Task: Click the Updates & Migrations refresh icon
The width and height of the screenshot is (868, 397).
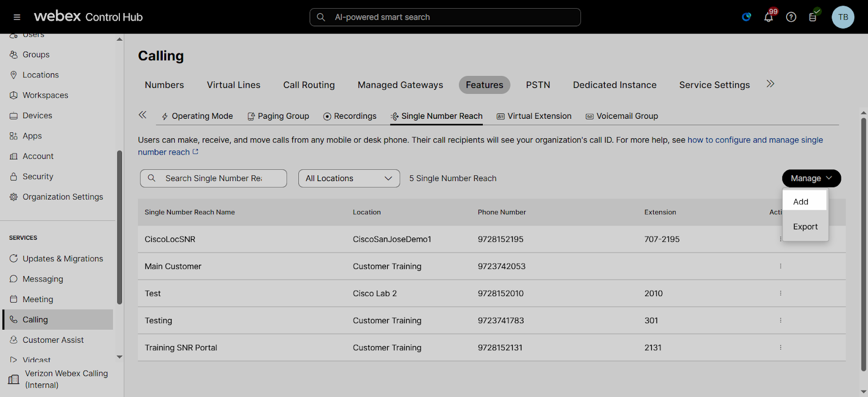Action: point(14,258)
